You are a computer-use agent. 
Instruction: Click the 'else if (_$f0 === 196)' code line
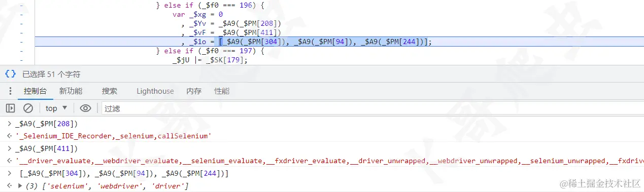pos(210,5)
